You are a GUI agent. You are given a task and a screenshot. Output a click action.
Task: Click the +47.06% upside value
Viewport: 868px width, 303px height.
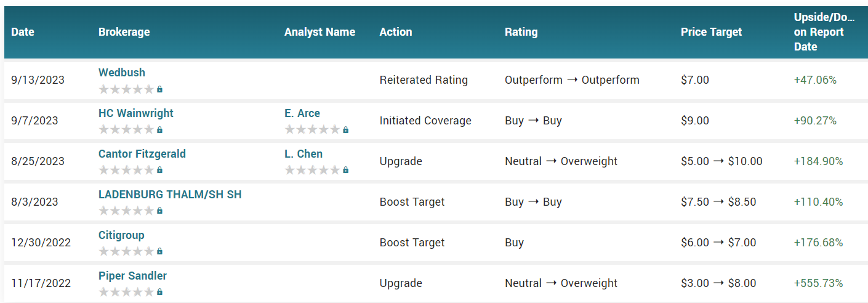pos(815,80)
